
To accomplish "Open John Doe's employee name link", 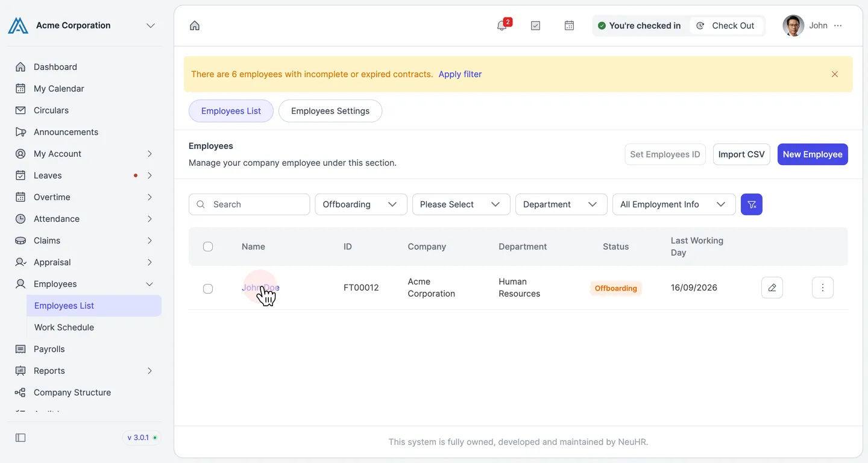I will pos(260,288).
